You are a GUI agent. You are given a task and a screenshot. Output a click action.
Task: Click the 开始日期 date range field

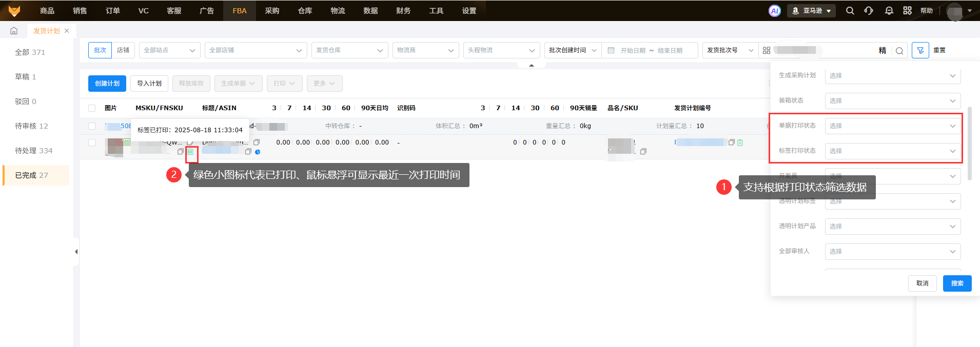(x=633, y=50)
